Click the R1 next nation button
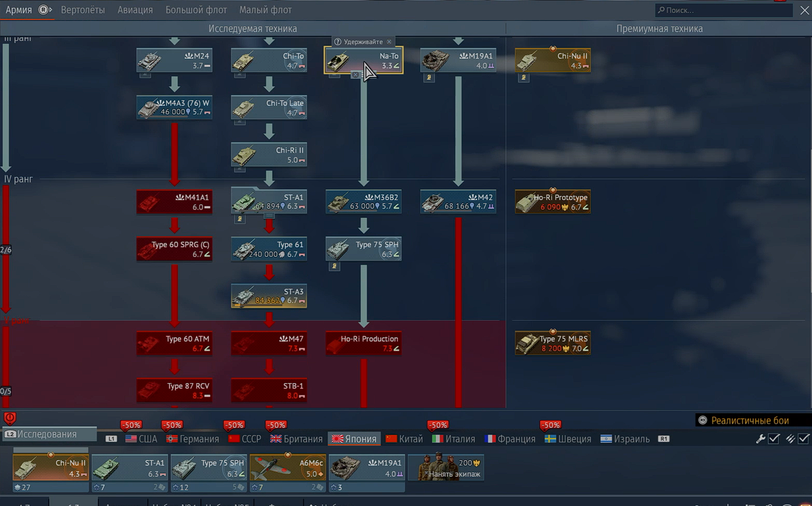Image resolution: width=812 pixels, height=506 pixels. [x=663, y=439]
